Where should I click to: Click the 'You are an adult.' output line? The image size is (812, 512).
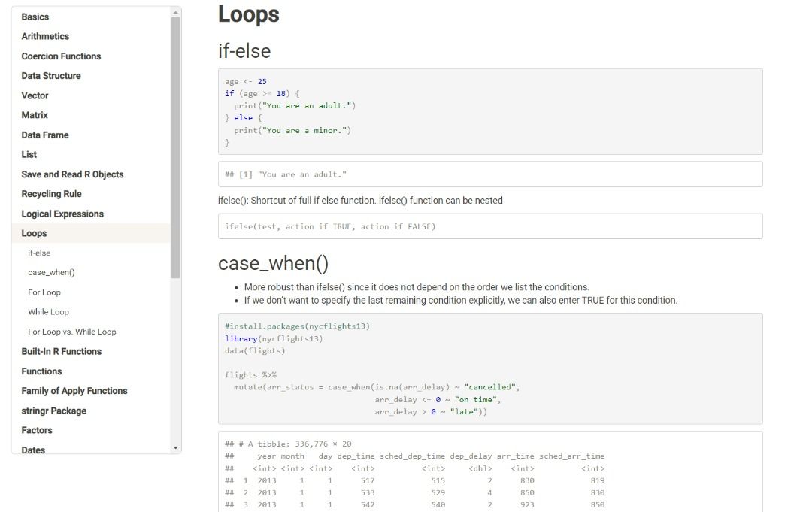pos(286,174)
